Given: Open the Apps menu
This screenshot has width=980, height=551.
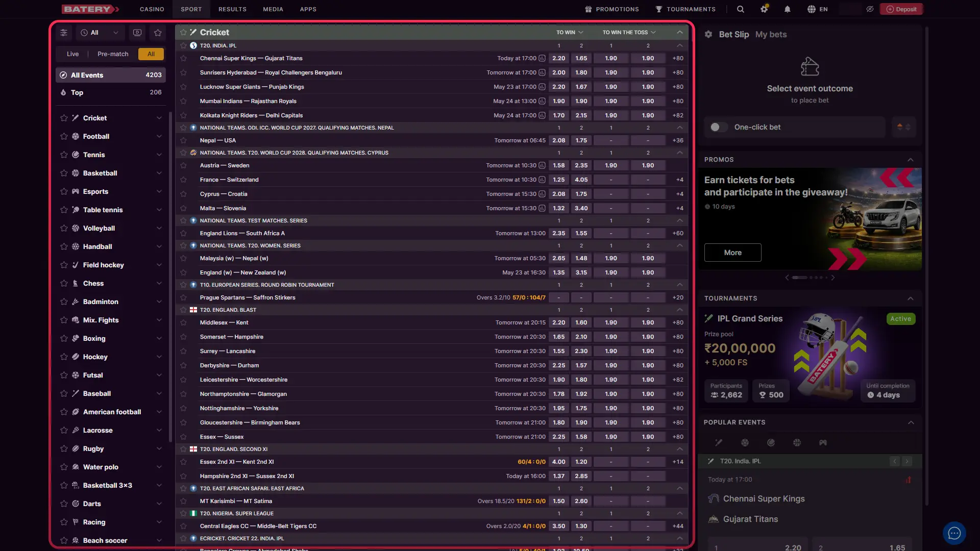Looking at the screenshot, I should click(x=308, y=9).
